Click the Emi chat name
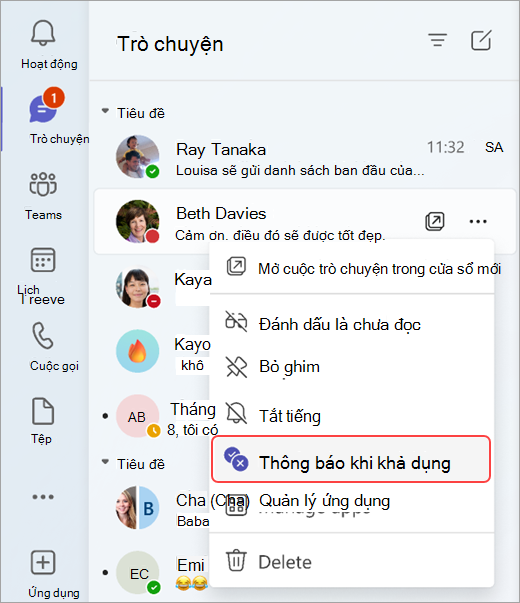The image size is (520, 603). 191,565
